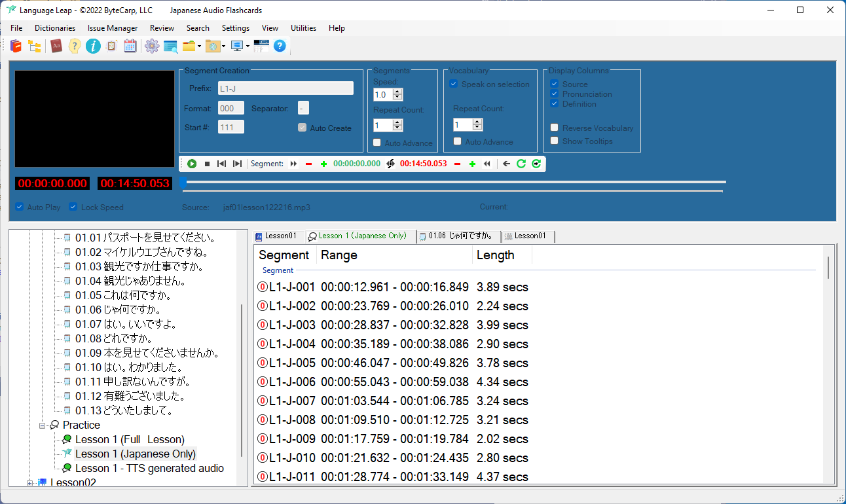Switch to the first Lesson01 tab

pyautogui.click(x=278, y=236)
